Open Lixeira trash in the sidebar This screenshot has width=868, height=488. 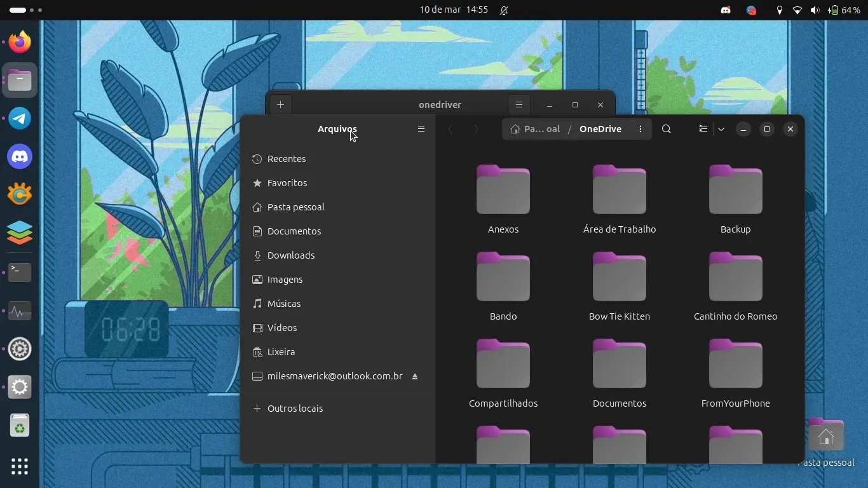tap(281, 352)
